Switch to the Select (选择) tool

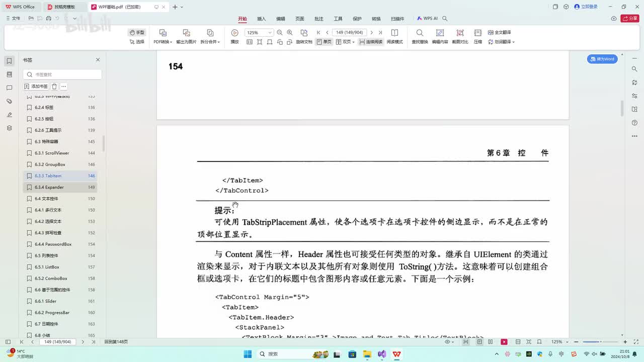coord(137,42)
